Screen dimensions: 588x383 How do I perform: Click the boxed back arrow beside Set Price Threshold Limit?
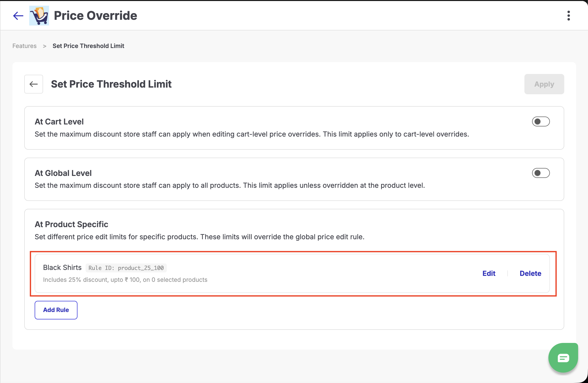click(x=34, y=84)
